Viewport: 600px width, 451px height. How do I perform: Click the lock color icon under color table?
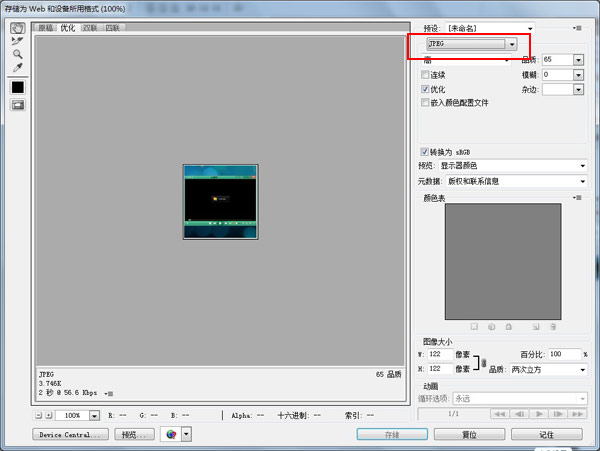click(x=509, y=327)
